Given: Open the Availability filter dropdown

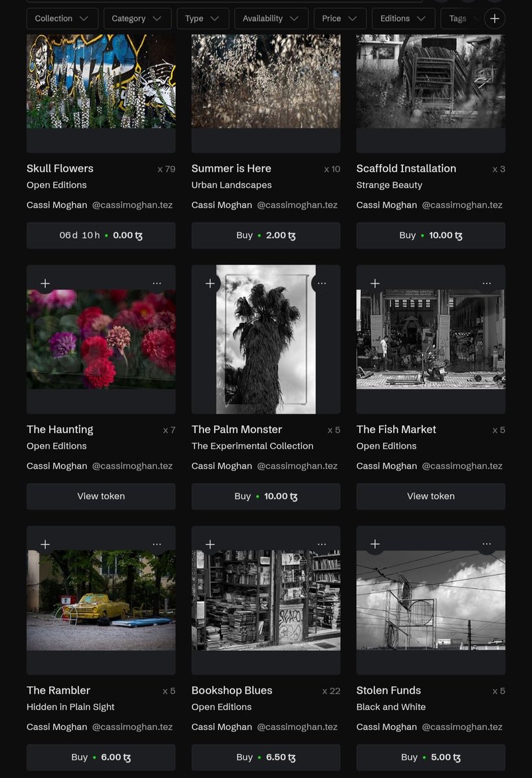Looking at the screenshot, I should (x=271, y=18).
